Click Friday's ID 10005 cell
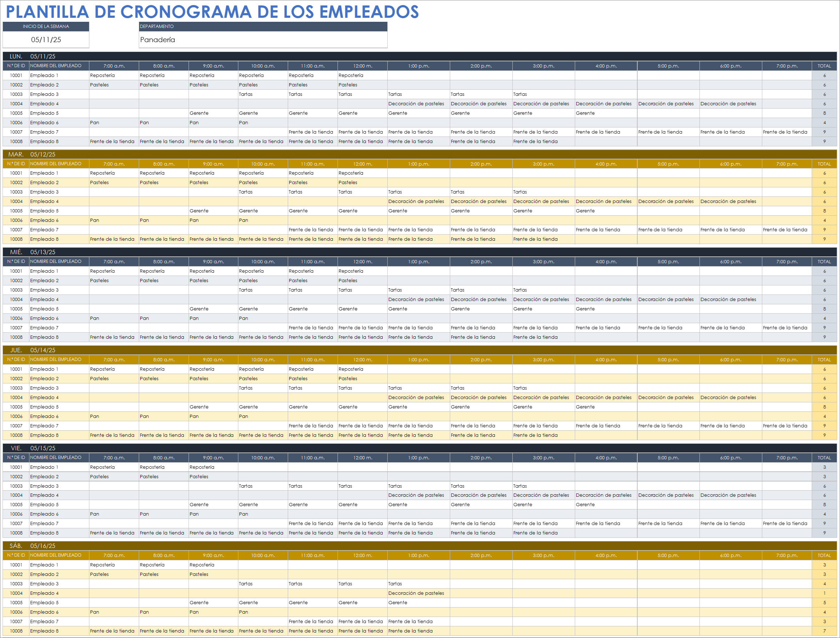 pos(16,505)
